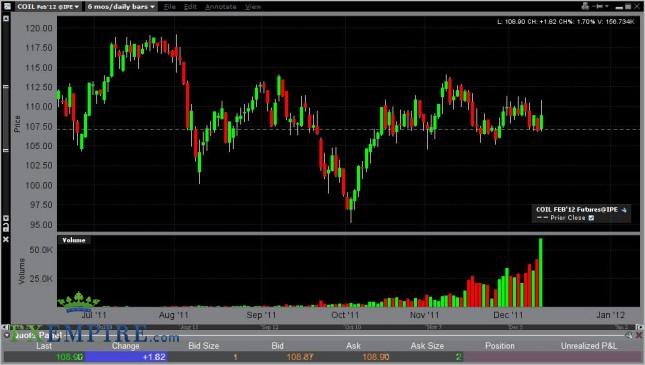Click the lock icon on the left sidebar
The width and height of the screenshot is (645, 365).
pyautogui.click(x=6, y=228)
